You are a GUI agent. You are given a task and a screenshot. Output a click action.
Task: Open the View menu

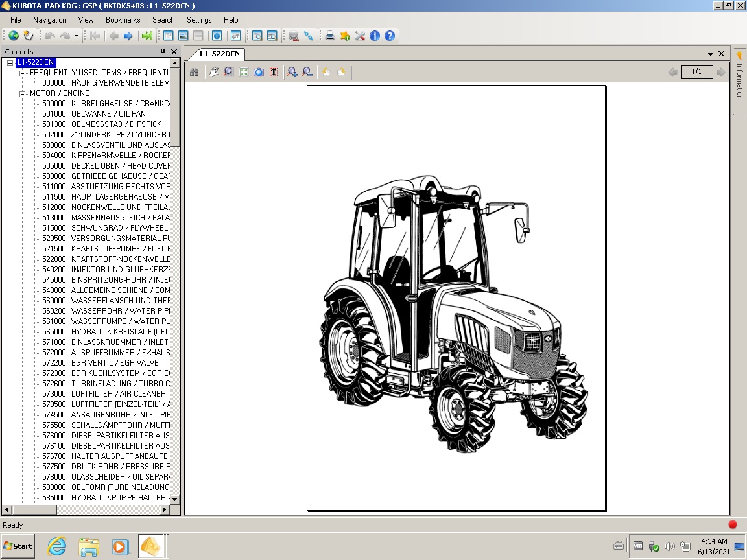click(86, 20)
